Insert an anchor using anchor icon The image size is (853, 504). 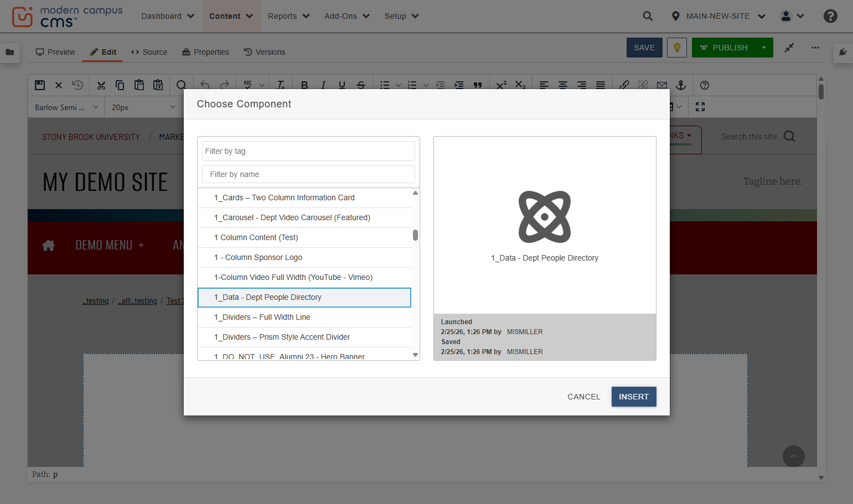681,85
